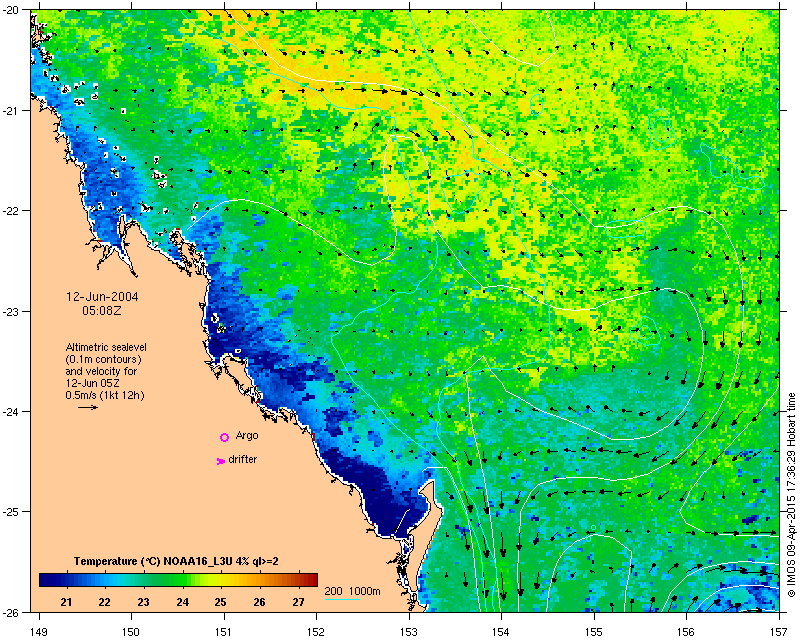Image resolution: width=800 pixels, height=640 pixels.
Task: Click the 0.5m/s reference velocity arrow
Action: (x=88, y=407)
